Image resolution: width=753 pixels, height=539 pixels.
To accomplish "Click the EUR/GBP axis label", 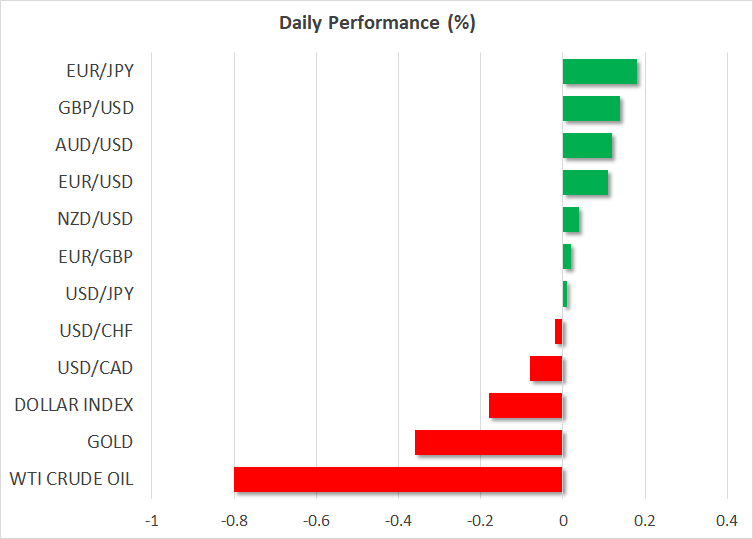I will click(x=94, y=256).
